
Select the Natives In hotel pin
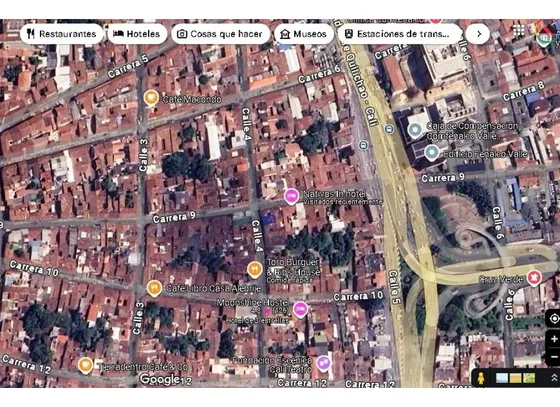tap(291, 196)
